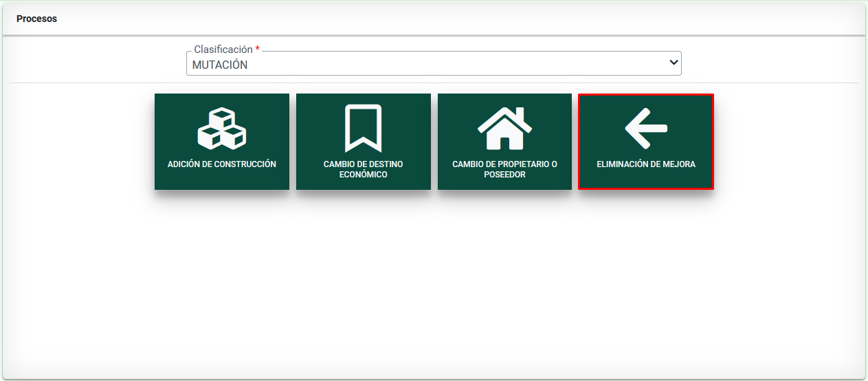The image size is (868, 381).
Task: Click the Clasificación field label
Action: [x=223, y=50]
